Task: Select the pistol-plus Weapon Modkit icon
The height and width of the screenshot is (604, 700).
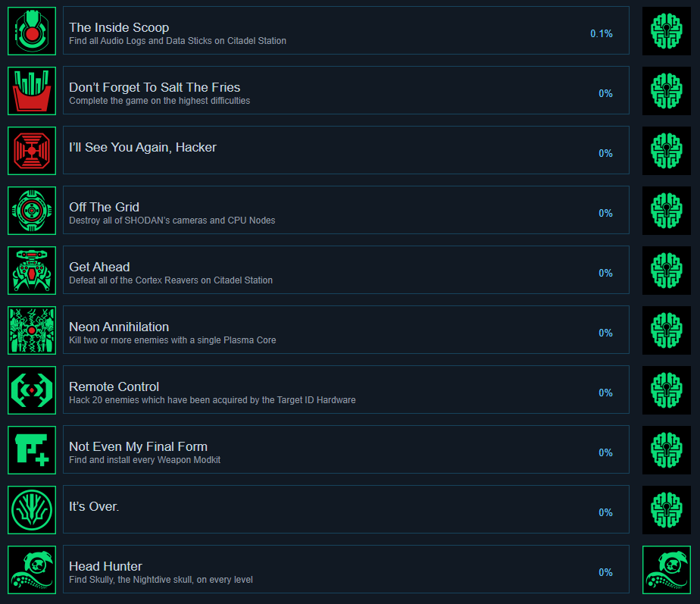Action: coord(32,450)
